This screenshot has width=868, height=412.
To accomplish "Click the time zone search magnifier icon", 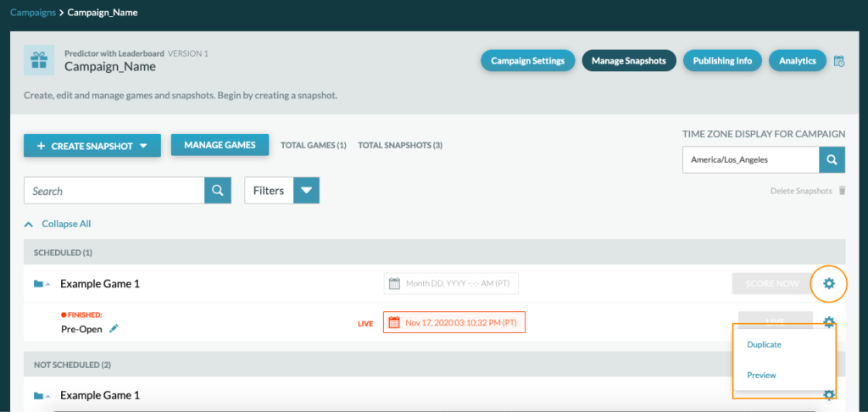I will [832, 159].
